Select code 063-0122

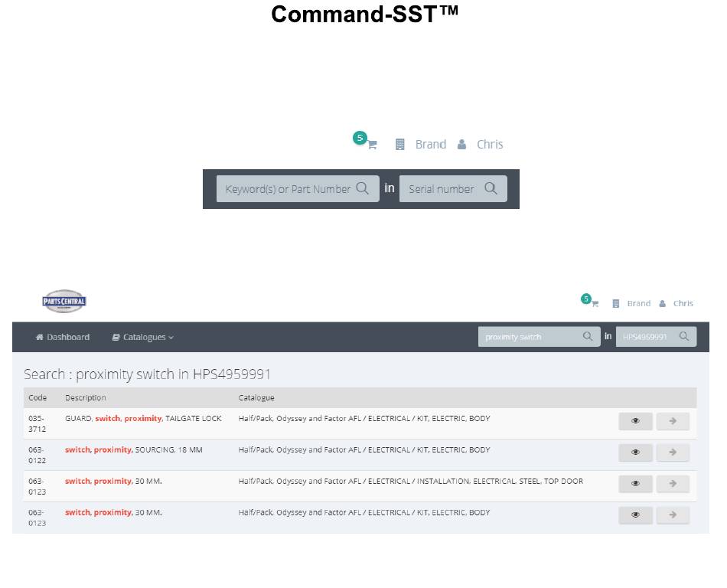37,455
